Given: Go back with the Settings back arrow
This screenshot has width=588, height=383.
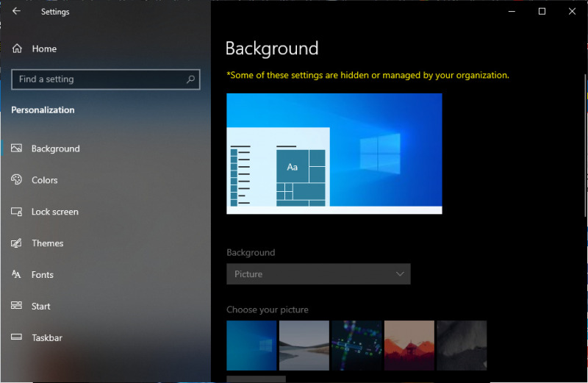Looking at the screenshot, I should pyautogui.click(x=16, y=11).
